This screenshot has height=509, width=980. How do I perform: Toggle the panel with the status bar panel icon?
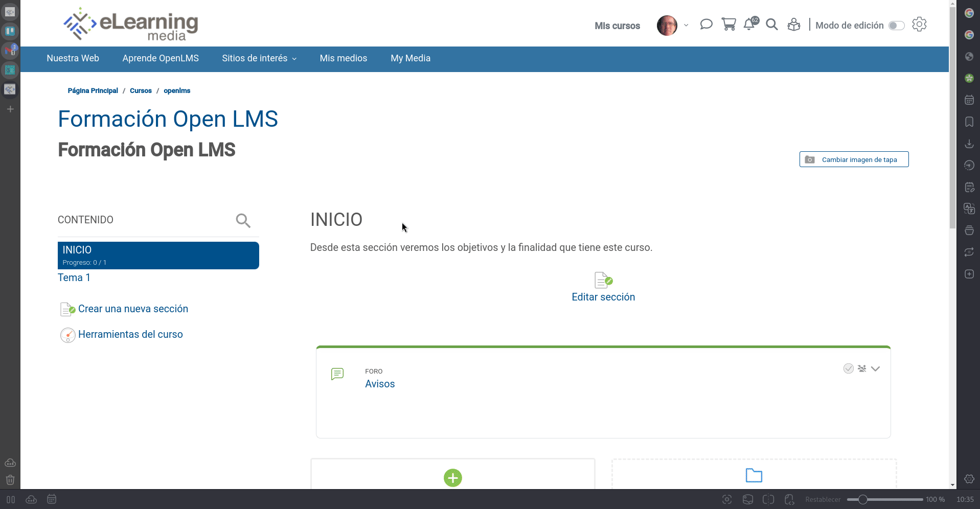pyautogui.click(x=11, y=499)
